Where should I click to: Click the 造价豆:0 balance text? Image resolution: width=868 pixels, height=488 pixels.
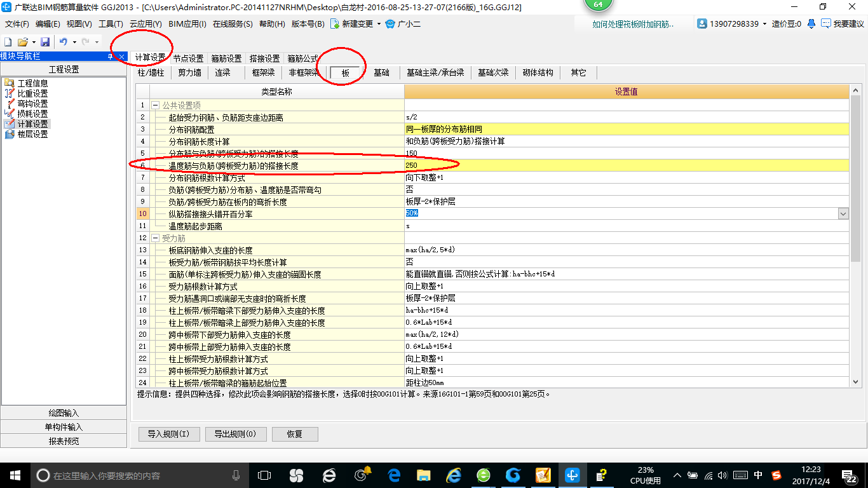click(787, 24)
